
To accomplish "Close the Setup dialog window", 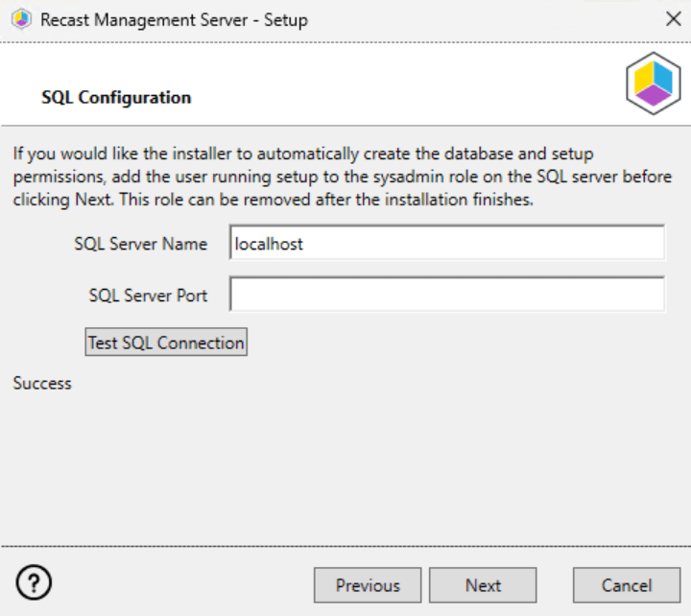I will 674,19.
